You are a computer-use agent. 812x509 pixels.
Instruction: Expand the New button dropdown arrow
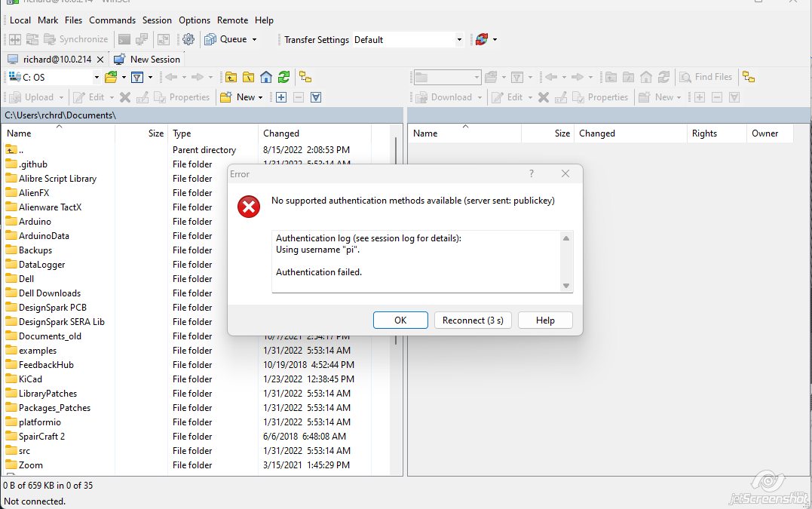pyautogui.click(x=260, y=97)
